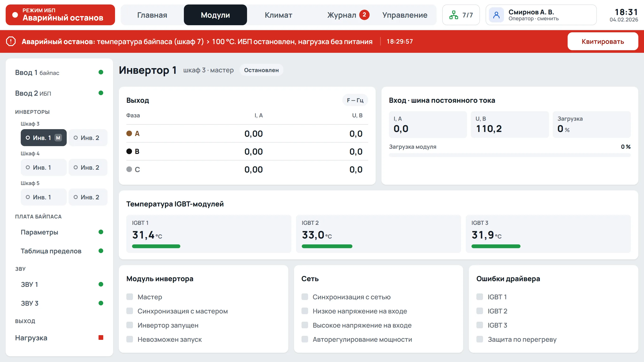Click the user profile avatar icon
Viewport: 644px width, 362px height.
pos(496,15)
